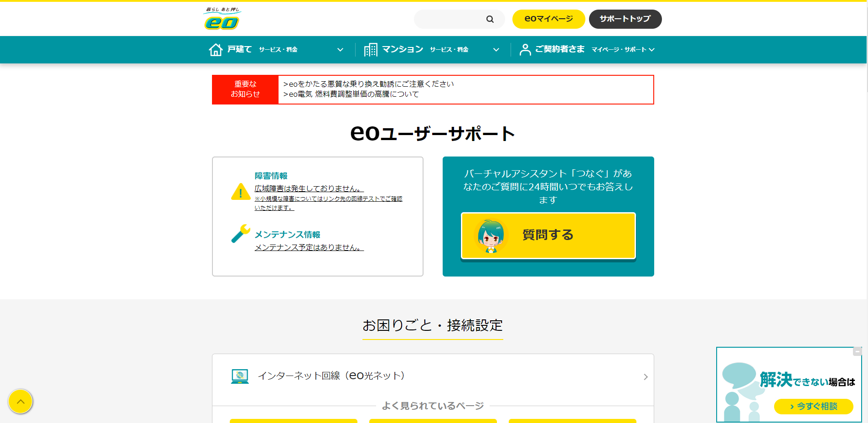Expand the マンション dropdown chevron
Image resolution: width=868 pixels, height=423 pixels.
(496, 50)
